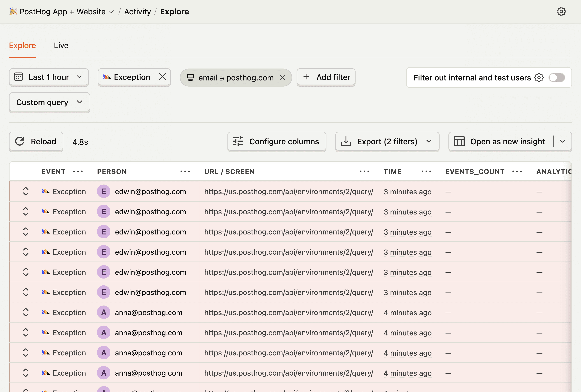Viewport: 581px width, 392px height.
Task: Expand the fourth anna@posthog.com Exception row
Action: (26, 373)
